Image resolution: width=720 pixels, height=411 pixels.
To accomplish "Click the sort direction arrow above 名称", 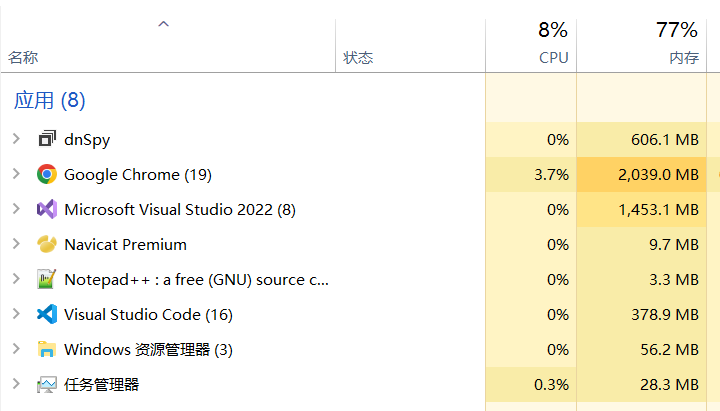I will 163,24.
